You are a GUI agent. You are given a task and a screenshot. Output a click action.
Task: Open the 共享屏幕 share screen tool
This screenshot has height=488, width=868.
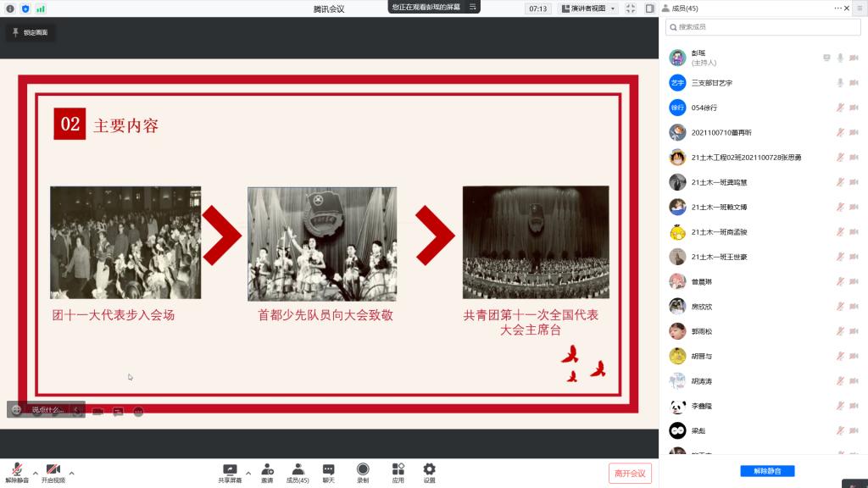230,470
